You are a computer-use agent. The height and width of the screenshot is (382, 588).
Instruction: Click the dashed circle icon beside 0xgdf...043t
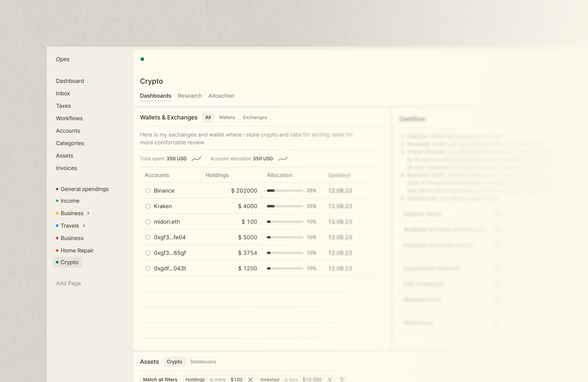click(148, 268)
